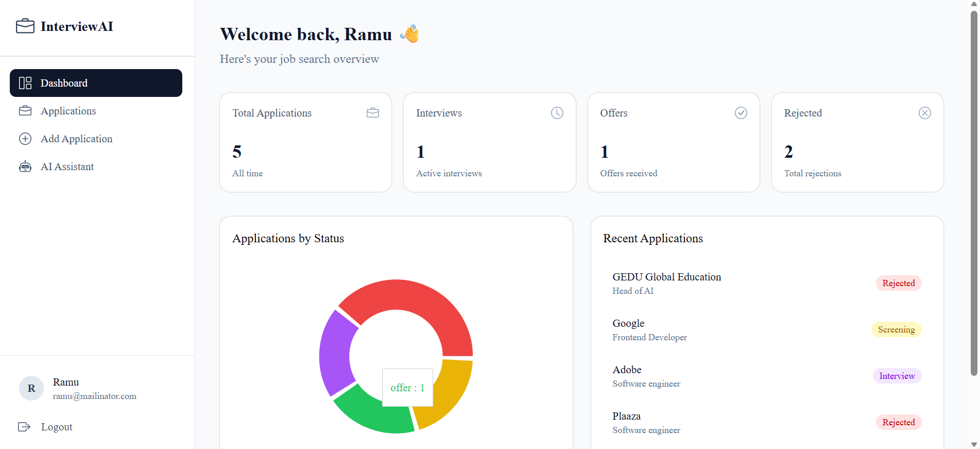This screenshot has width=980, height=449.
Task: Open the Google Frontend Developer application
Action: tap(767, 329)
